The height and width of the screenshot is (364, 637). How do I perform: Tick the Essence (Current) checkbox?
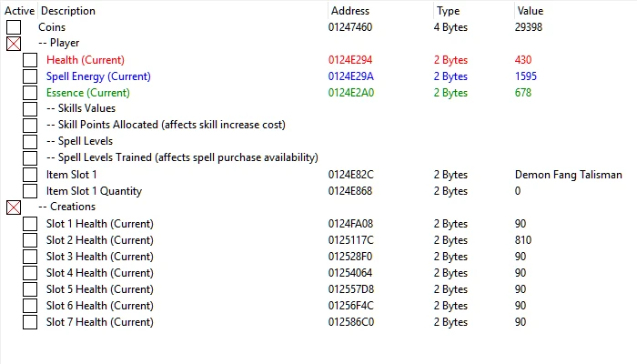coord(30,93)
